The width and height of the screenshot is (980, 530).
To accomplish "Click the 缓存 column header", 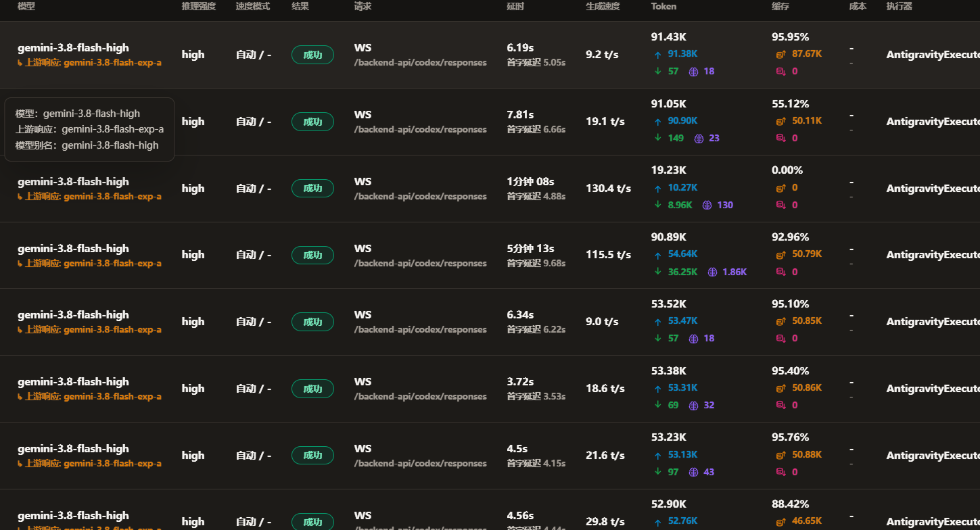I will pyautogui.click(x=780, y=6).
